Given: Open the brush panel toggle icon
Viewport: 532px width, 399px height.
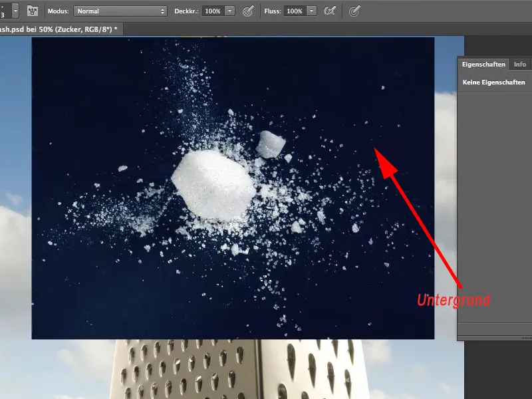Looking at the screenshot, I should click(x=33, y=11).
